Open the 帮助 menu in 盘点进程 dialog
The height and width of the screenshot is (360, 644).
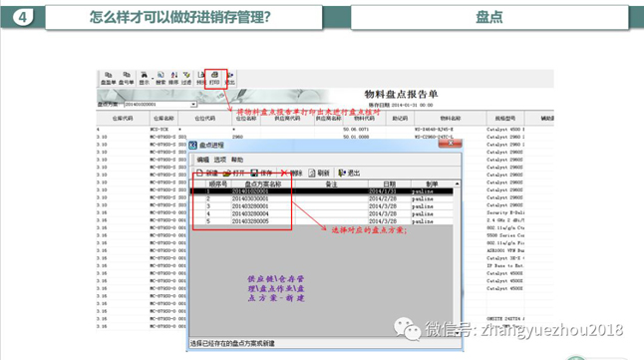(237, 160)
